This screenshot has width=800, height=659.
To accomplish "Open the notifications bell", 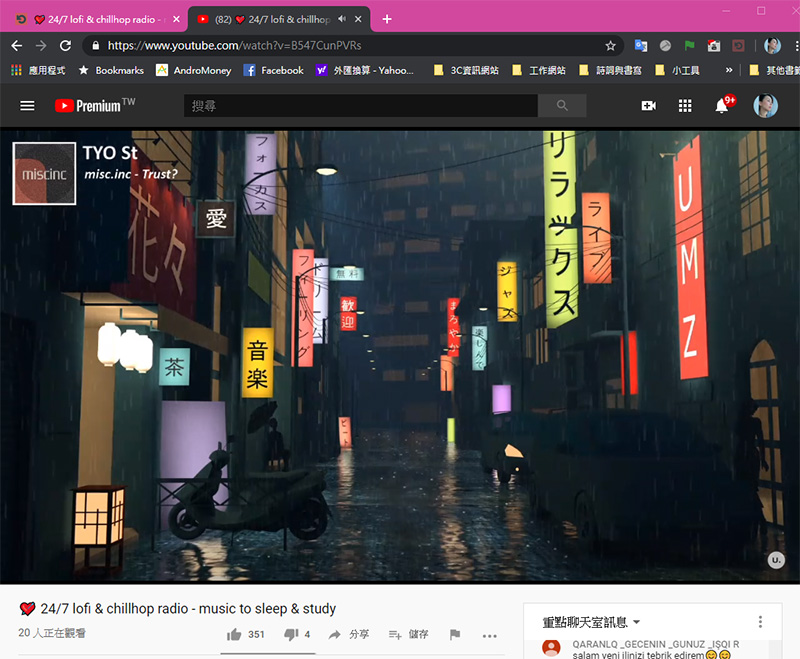I will 722,105.
